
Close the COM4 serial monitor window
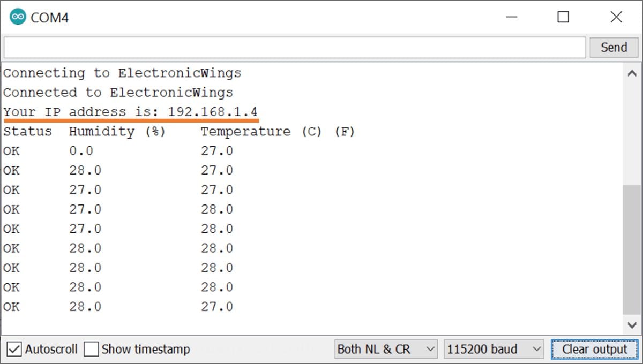(x=616, y=17)
